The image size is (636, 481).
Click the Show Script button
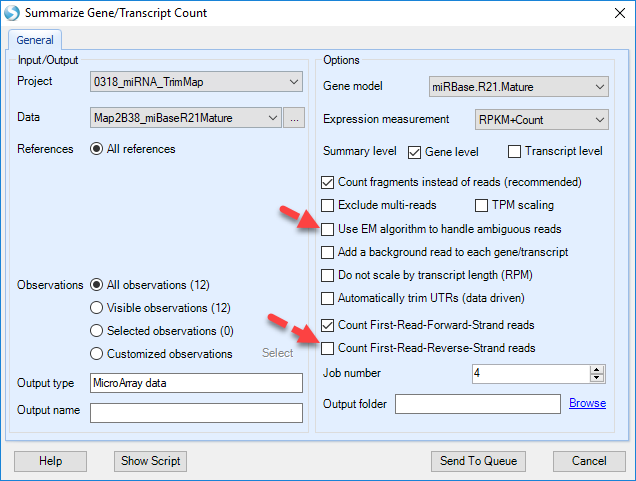[150, 461]
